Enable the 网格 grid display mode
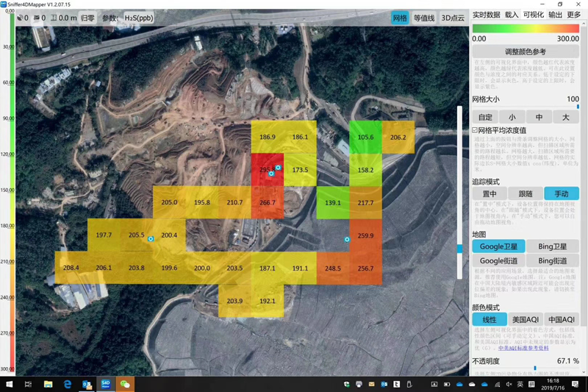 (x=400, y=18)
